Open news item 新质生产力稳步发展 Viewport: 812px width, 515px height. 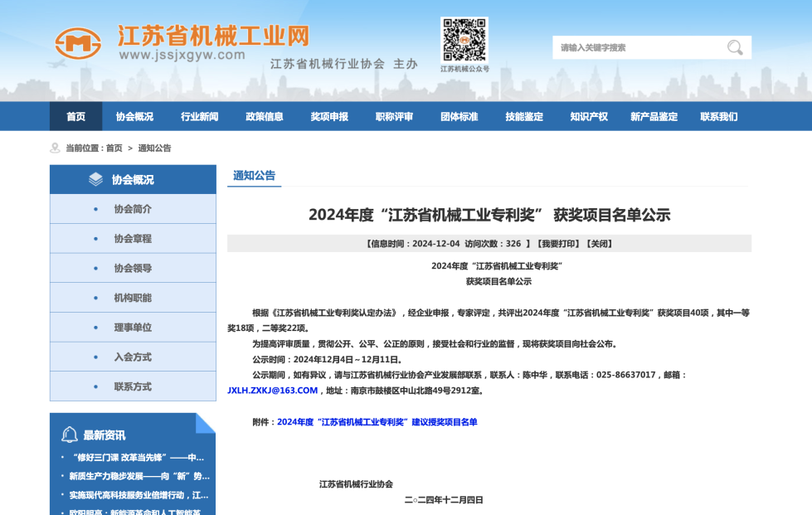(x=139, y=476)
